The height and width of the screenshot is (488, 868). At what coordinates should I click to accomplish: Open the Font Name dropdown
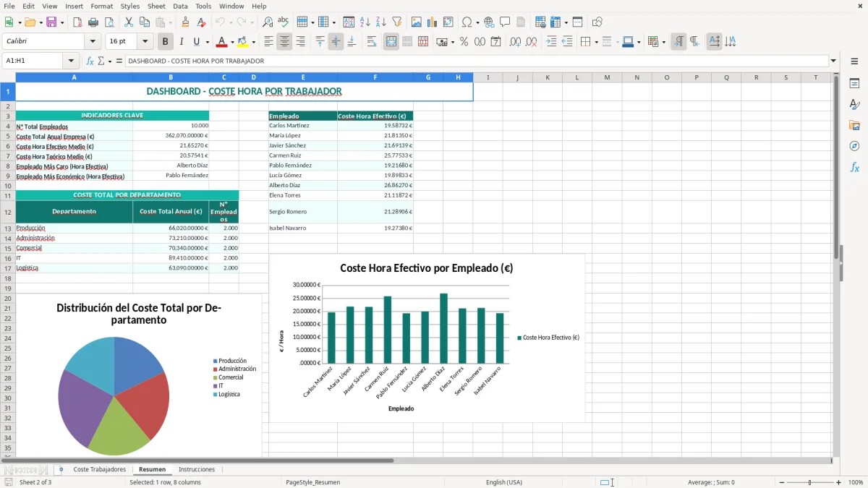click(92, 42)
